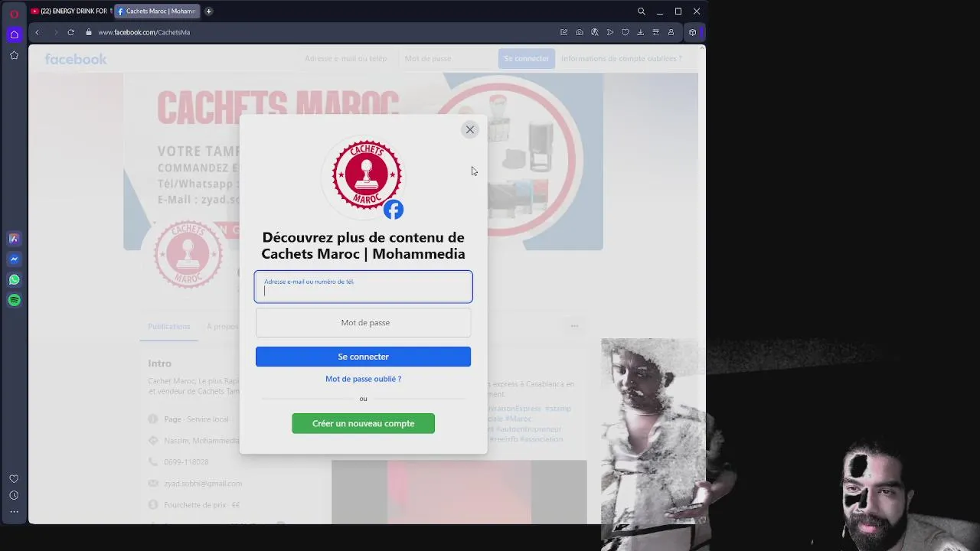980x551 pixels.
Task: Open sidebar three-dots settings
Action: [x=14, y=512]
